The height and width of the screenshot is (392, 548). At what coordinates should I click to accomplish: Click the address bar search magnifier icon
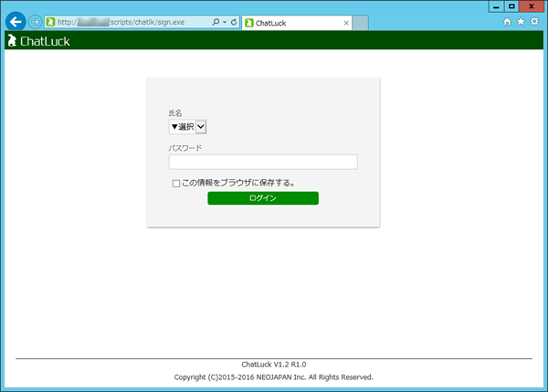click(x=216, y=22)
